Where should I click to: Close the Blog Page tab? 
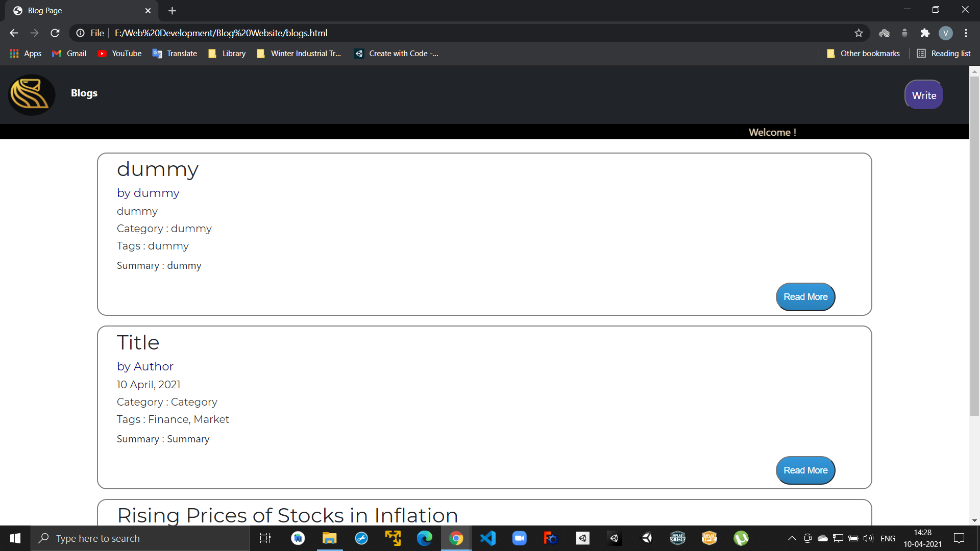148,11
